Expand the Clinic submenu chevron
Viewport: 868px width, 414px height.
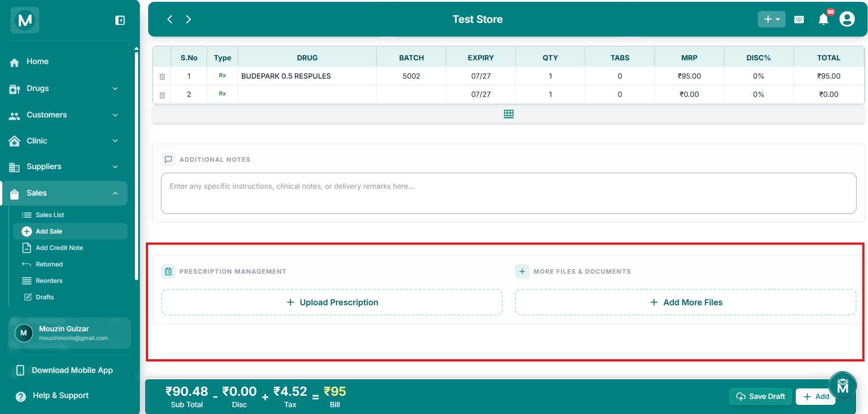click(x=115, y=141)
